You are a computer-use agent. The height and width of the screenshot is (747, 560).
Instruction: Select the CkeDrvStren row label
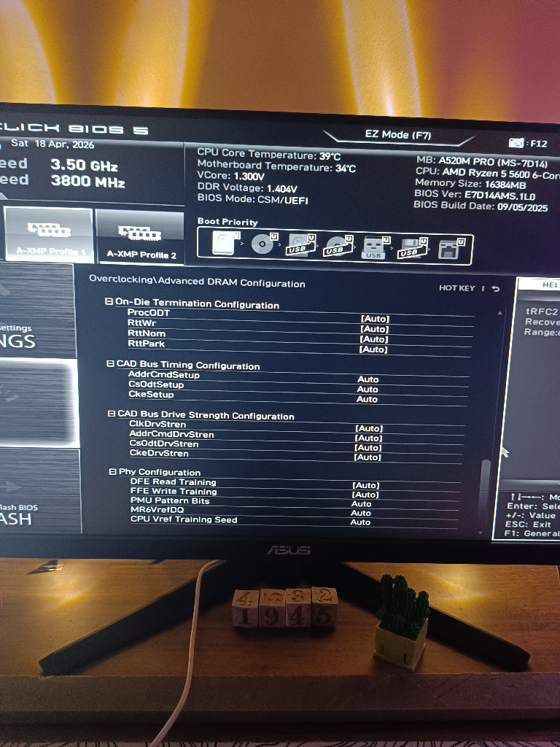pyautogui.click(x=160, y=453)
